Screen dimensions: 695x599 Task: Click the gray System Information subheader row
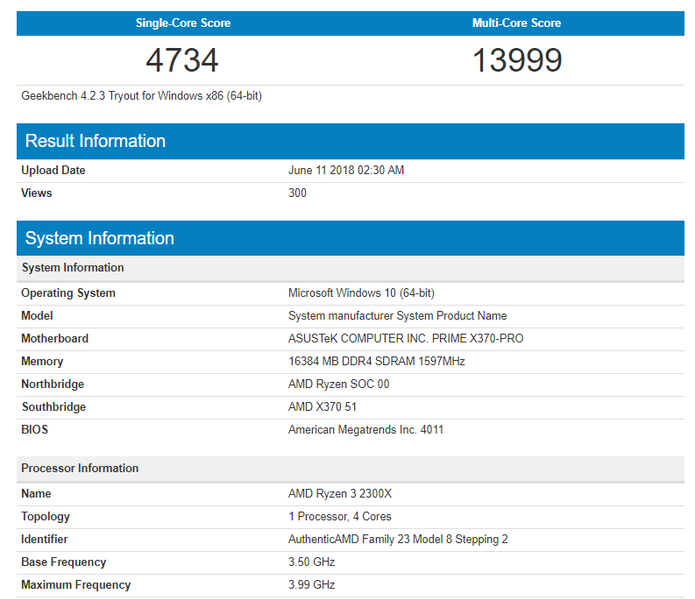coord(350,268)
